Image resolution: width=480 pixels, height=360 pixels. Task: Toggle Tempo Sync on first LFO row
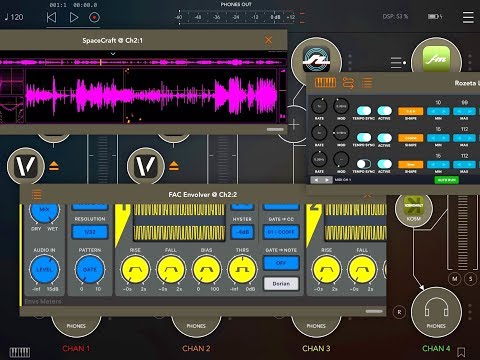pyautogui.click(x=364, y=111)
